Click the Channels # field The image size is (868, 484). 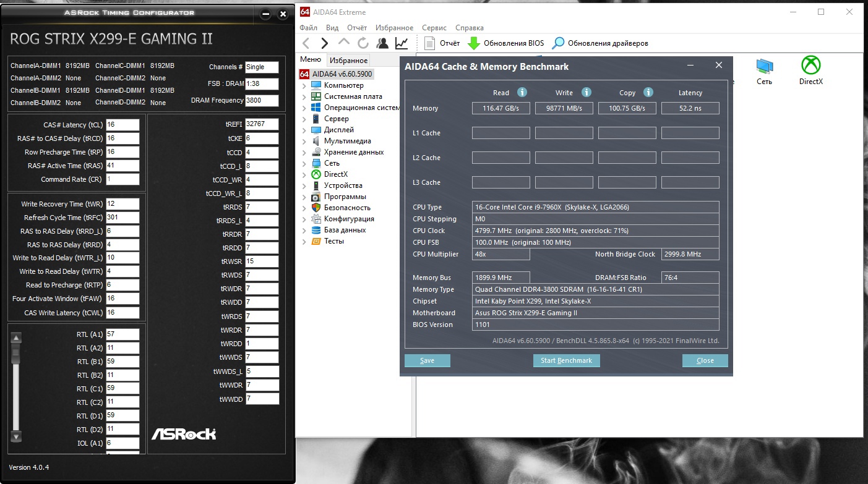tap(262, 67)
